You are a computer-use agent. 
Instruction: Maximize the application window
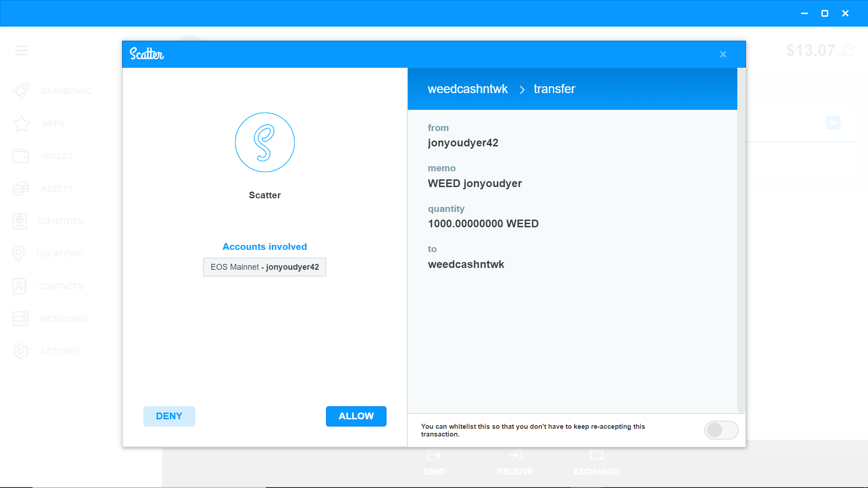point(825,14)
